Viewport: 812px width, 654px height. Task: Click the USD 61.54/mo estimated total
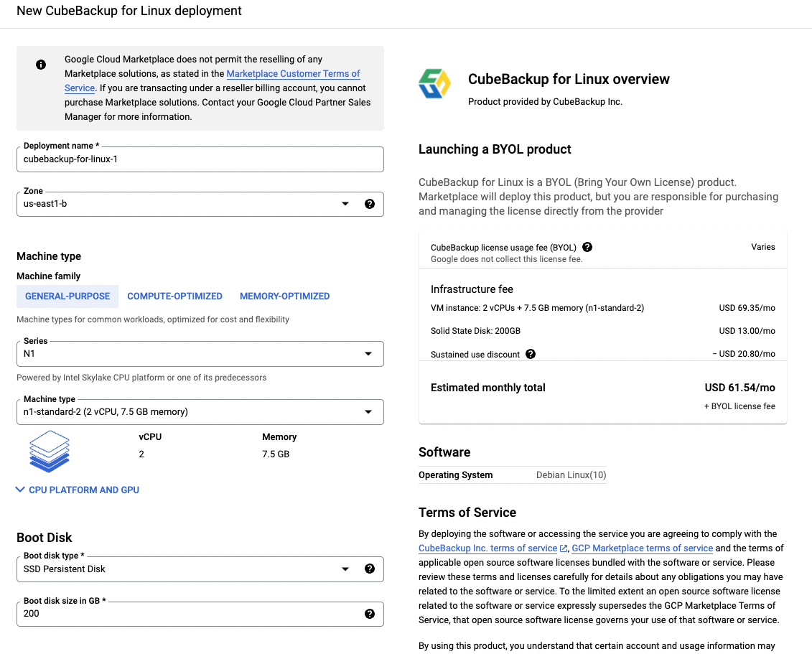click(x=739, y=388)
